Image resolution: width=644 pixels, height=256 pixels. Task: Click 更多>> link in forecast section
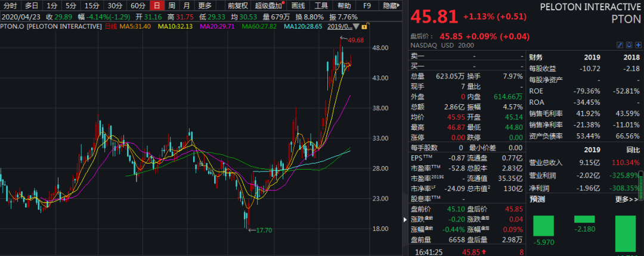click(627, 199)
